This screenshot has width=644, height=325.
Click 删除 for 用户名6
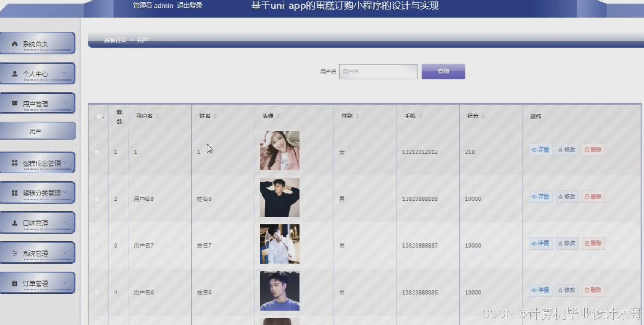click(x=593, y=290)
